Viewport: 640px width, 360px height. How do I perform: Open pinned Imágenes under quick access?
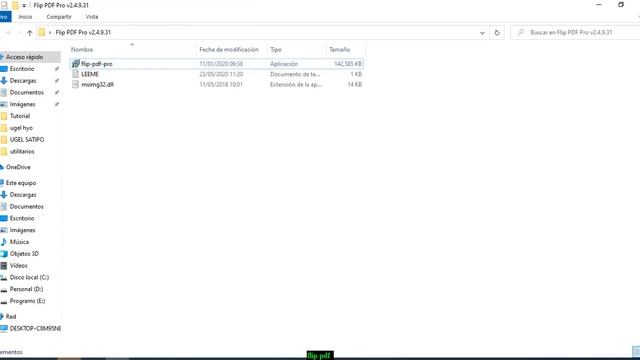click(x=22, y=104)
